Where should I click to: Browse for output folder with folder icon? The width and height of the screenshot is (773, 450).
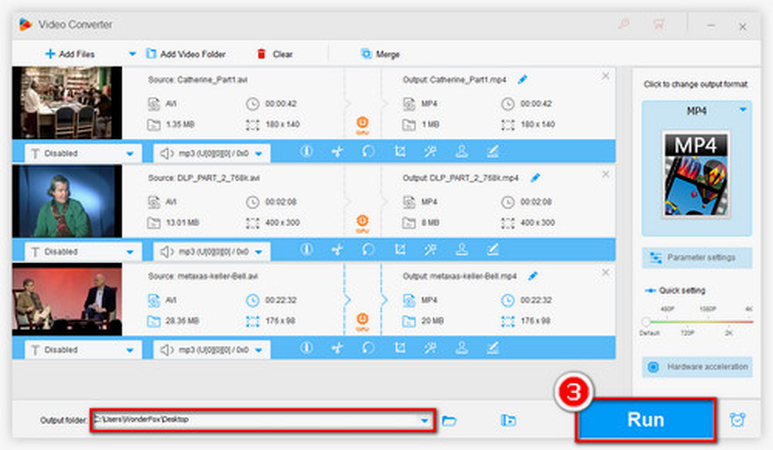(449, 420)
